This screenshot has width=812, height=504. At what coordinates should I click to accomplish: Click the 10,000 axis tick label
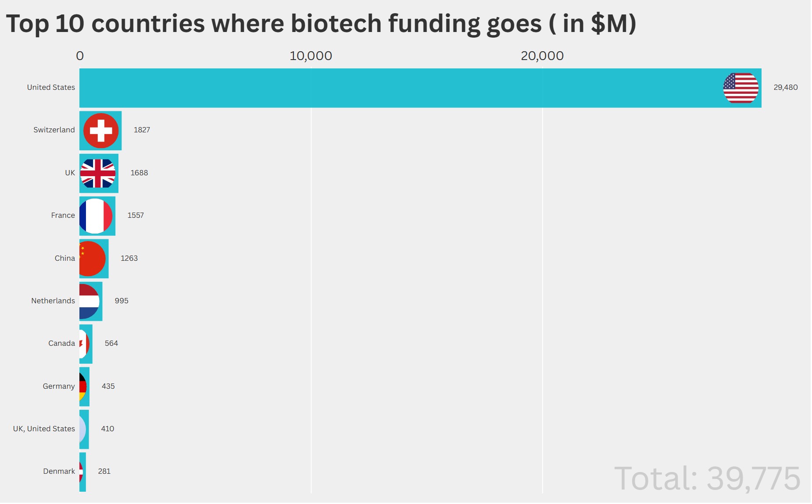(311, 56)
